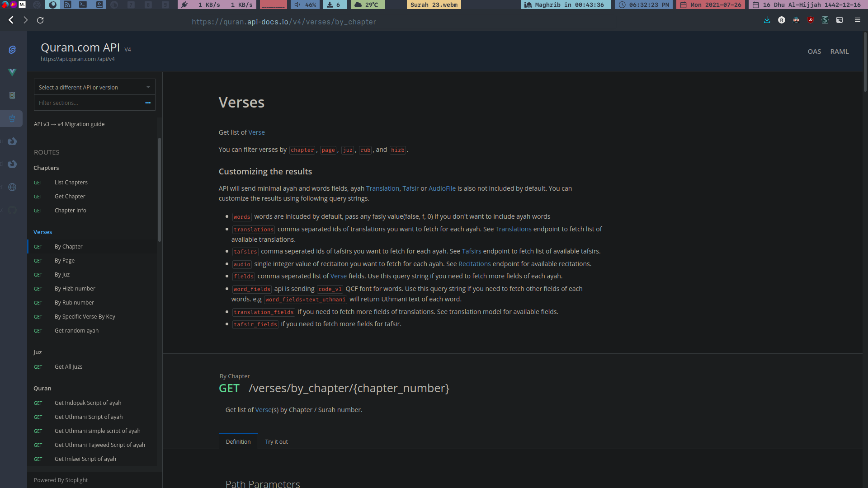Reload the page with the refresh icon

[x=40, y=20]
